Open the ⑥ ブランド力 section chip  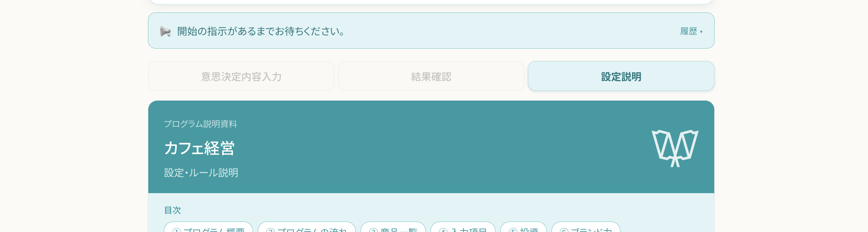tap(586, 227)
